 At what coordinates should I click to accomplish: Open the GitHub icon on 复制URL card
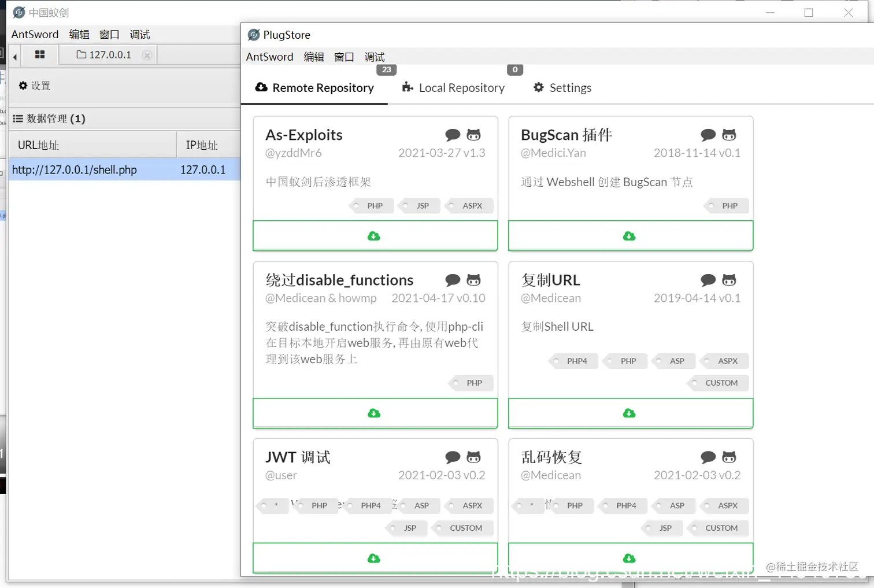tap(729, 280)
